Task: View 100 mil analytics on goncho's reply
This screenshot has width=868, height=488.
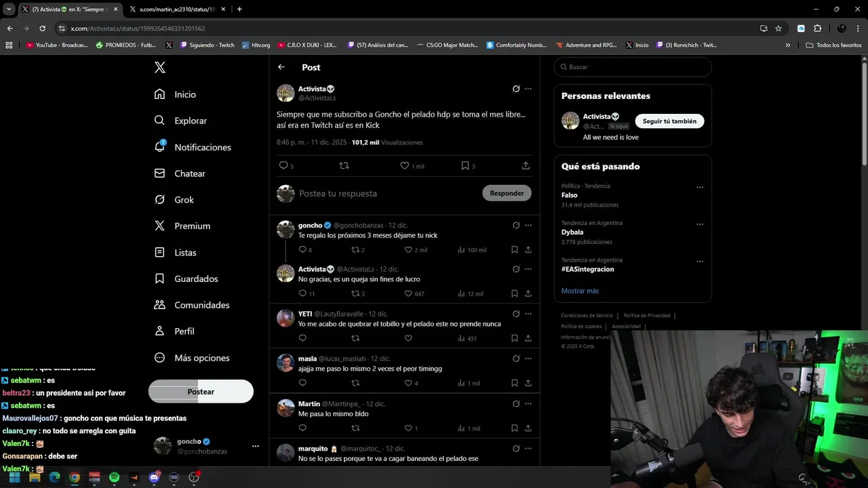Action: pos(472,250)
